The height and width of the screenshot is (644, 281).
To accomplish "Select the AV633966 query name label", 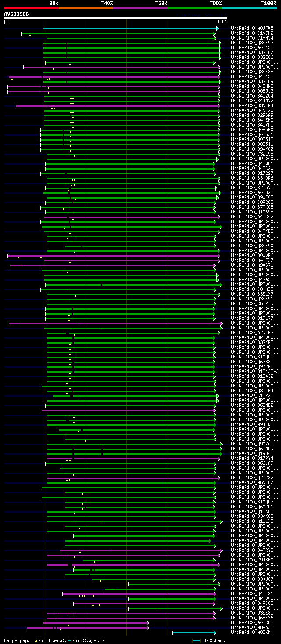I will pos(17,14).
